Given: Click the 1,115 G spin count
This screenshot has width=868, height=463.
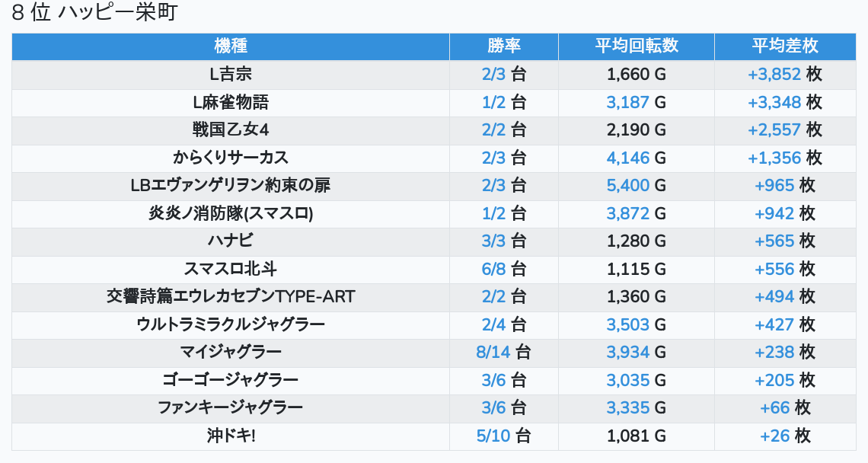Looking at the screenshot, I should [637, 269].
